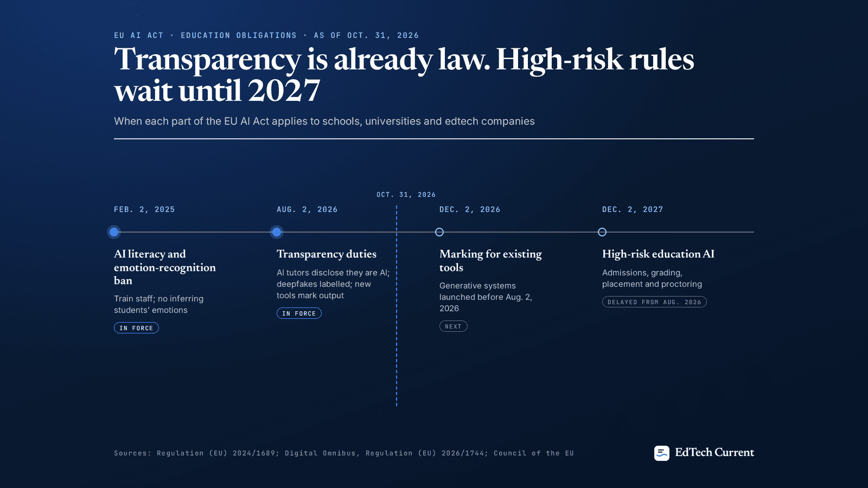Click the 'High-risk education AI' heading
The image size is (868, 488).
tap(658, 254)
